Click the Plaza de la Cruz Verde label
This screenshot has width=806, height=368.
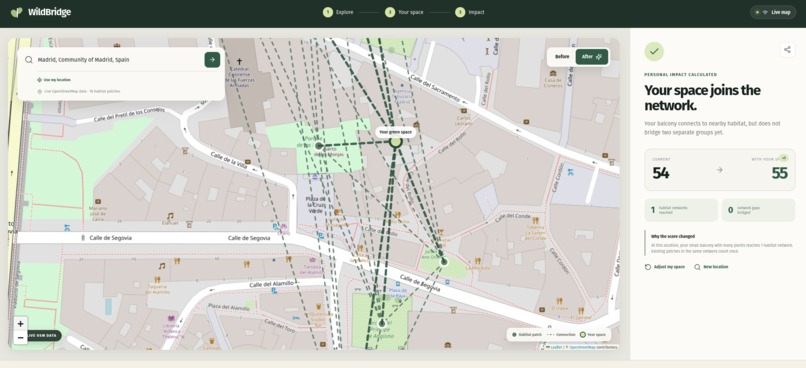coord(316,205)
